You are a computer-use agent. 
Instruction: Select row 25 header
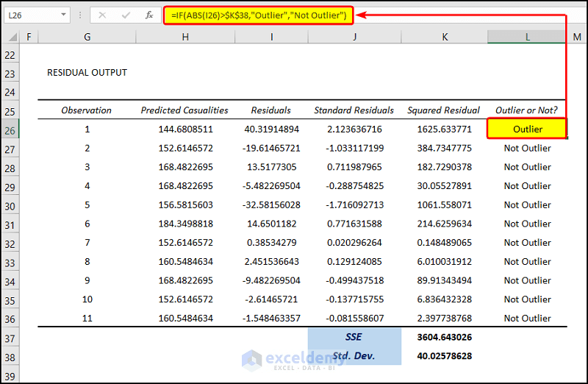10,112
